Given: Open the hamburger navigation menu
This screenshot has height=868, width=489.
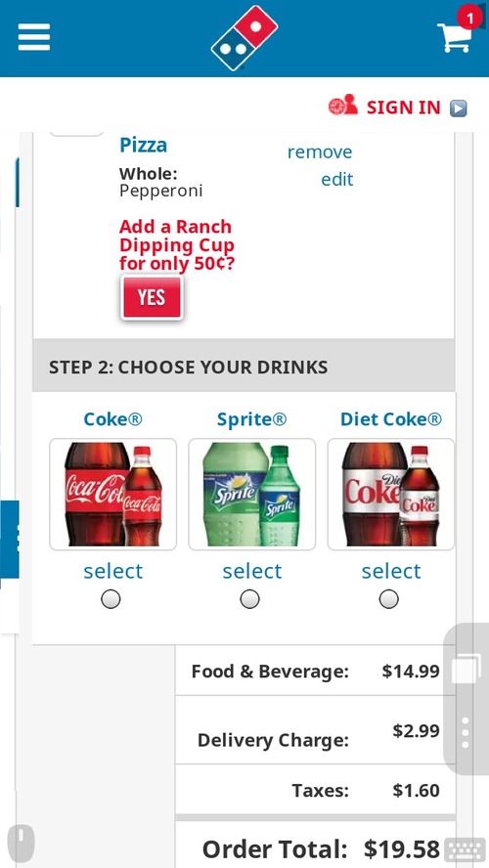Looking at the screenshot, I should [34, 38].
